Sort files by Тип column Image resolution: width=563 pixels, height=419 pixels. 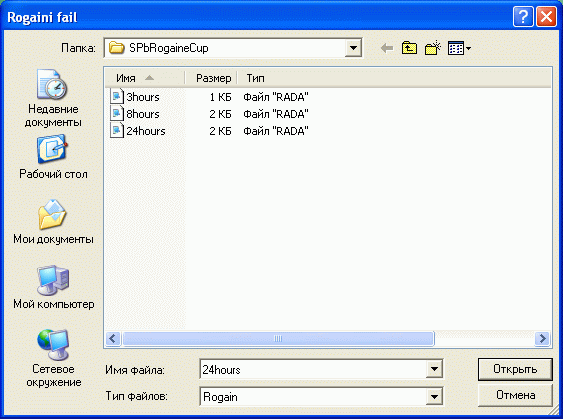click(x=255, y=78)
